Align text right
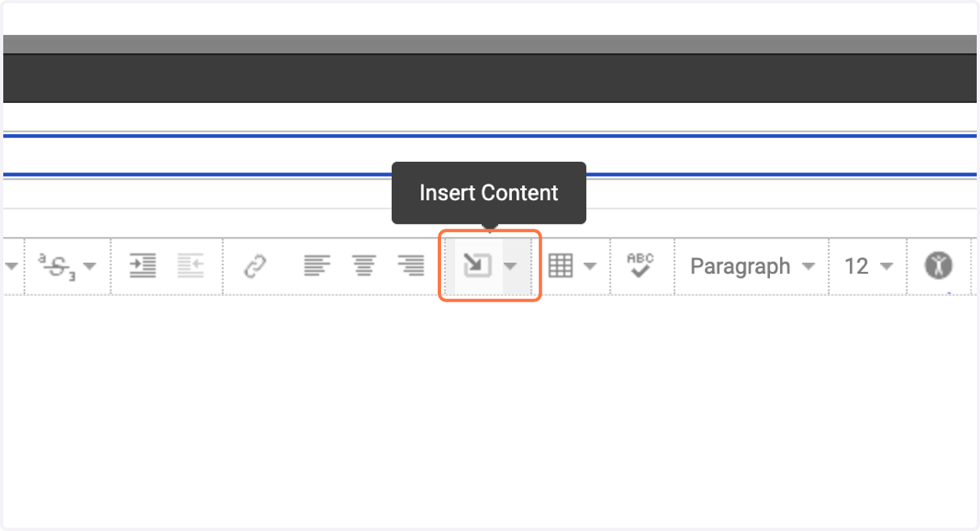This screenshot has width=980, height=531. pyautogui.click(x=412, y=265)
